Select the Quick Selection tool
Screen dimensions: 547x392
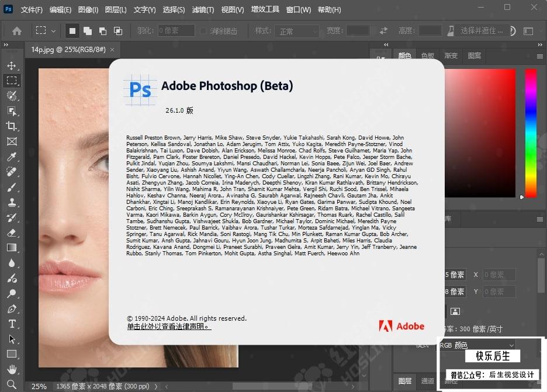point(12,96)
